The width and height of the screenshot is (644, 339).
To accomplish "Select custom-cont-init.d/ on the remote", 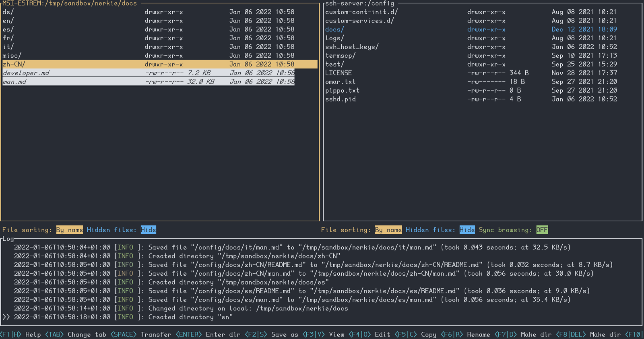I will click(482, 12).
